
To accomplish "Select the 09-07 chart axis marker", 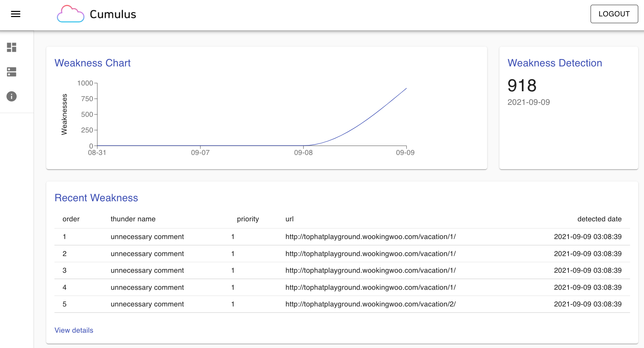I will (200, 153).
